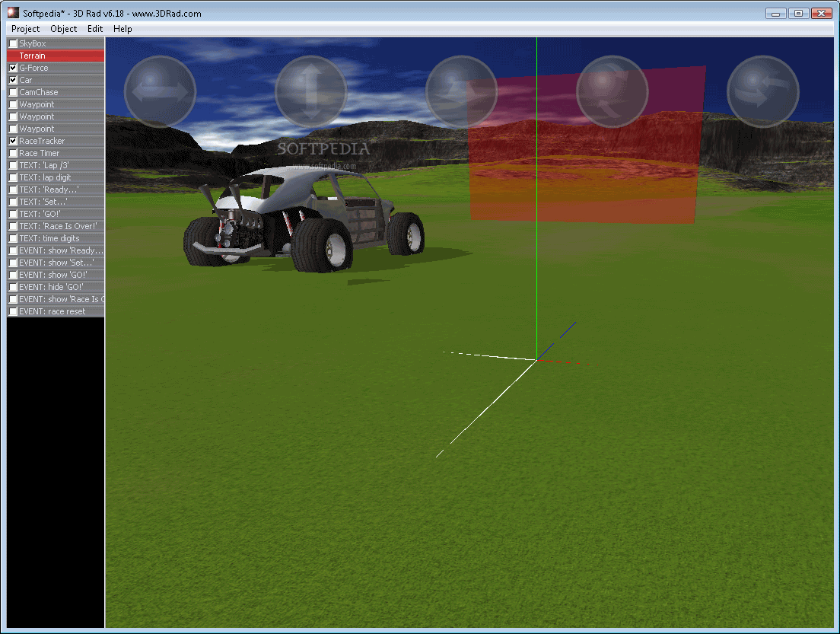Uncheck the Car object checkbox
The width and height of the screenshot is (840, 634).
pos(14,81)
